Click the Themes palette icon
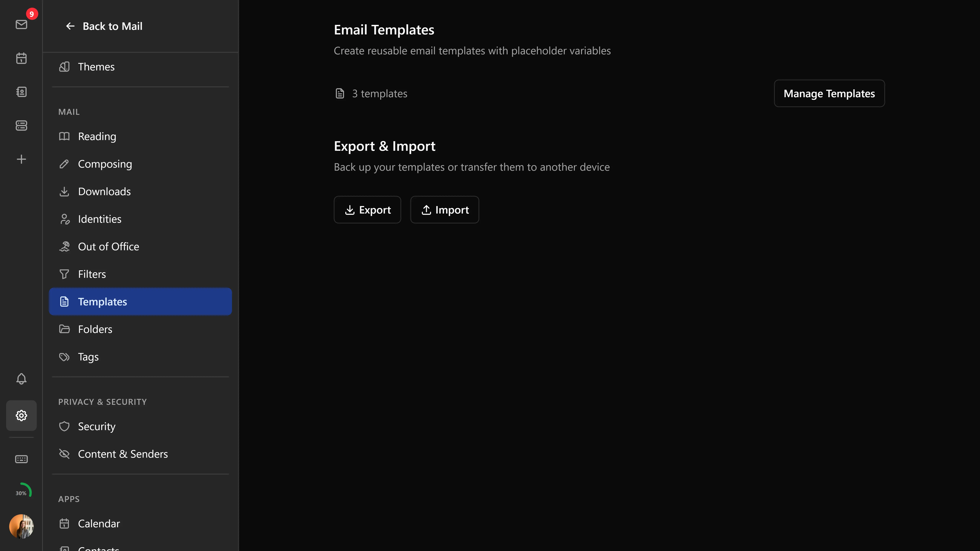The height and width of the screenshot is (551, 980). [64, 67]
